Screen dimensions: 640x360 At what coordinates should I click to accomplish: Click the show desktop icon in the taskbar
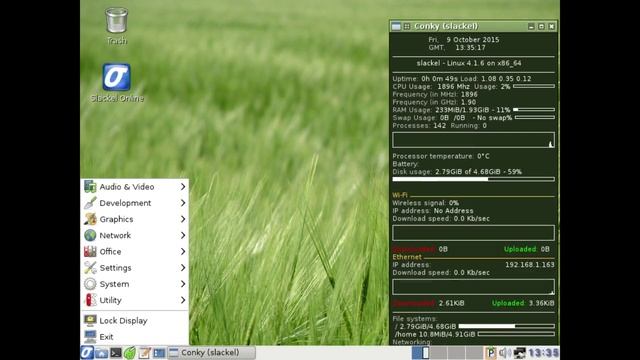coord(159,353)
